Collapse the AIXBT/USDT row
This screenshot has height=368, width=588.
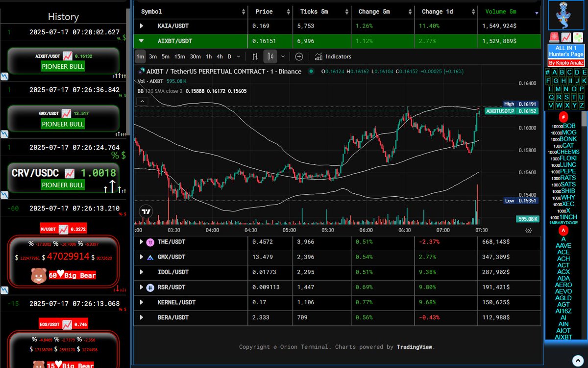(x=142, y=41)
